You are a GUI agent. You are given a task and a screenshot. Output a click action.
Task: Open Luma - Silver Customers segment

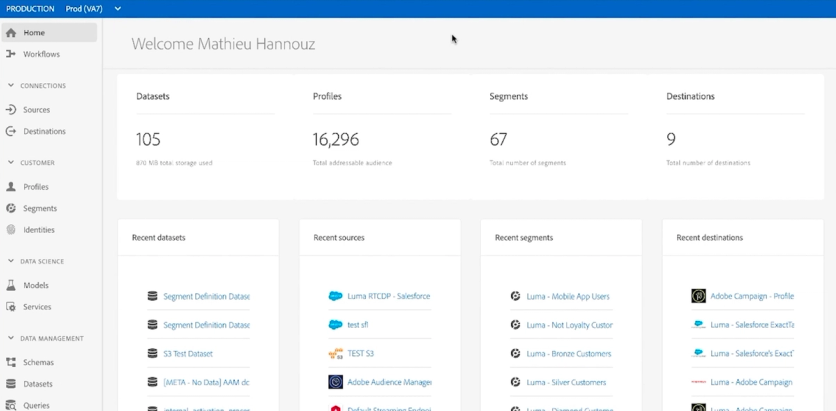[566, 382]
